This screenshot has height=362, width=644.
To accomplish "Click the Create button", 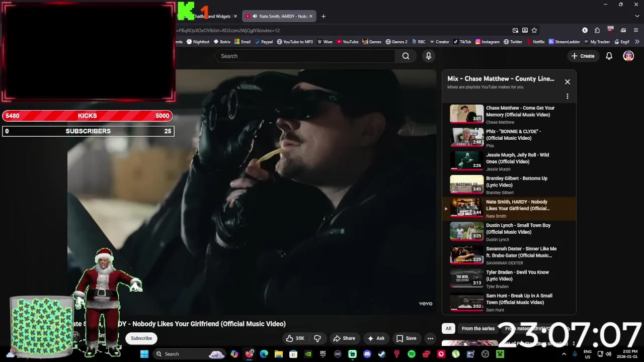I will click(x=583, y=56).
